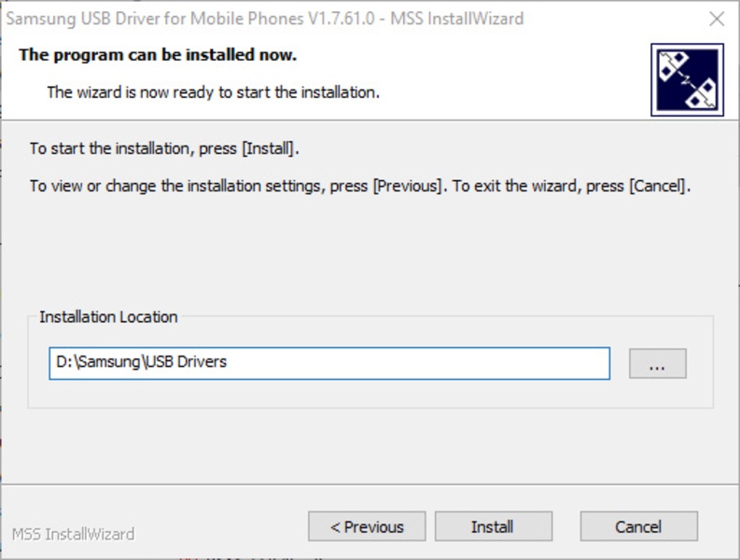Click the [Install] word in the instructions

click(x=269, y=148)
